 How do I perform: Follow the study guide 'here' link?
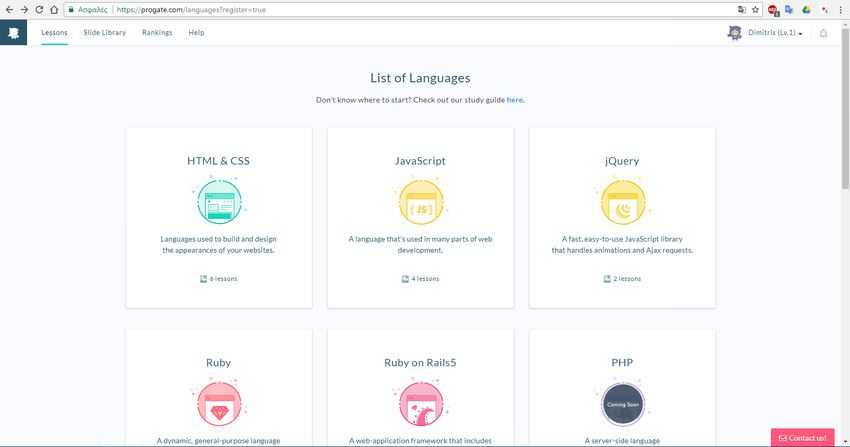pyautogui.click(x=514, y=100)
